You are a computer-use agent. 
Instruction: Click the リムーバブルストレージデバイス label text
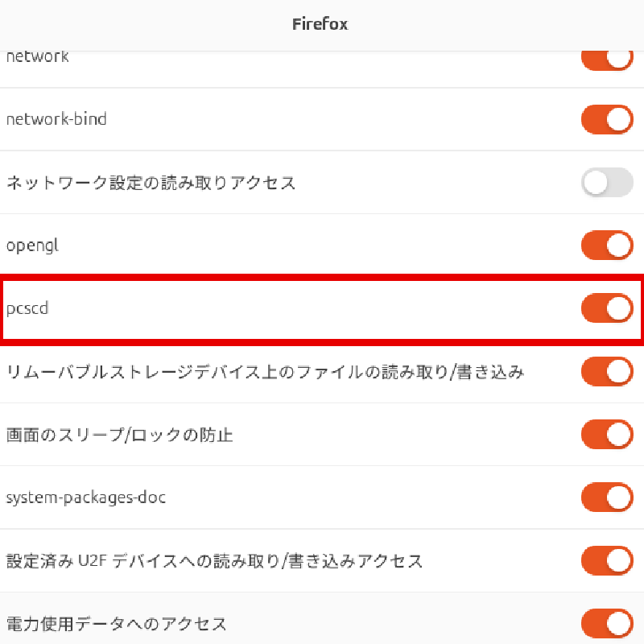[265, 372]
